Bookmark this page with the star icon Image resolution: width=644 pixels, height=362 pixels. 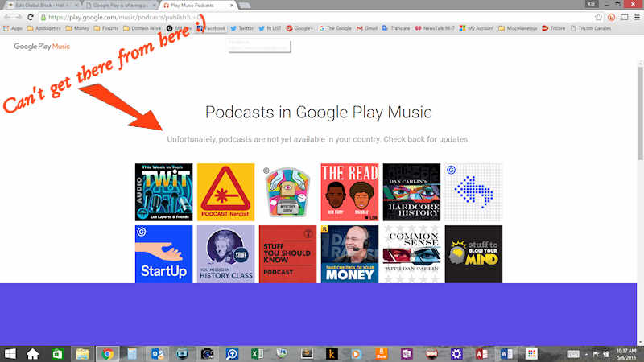[x=600, y=16]
